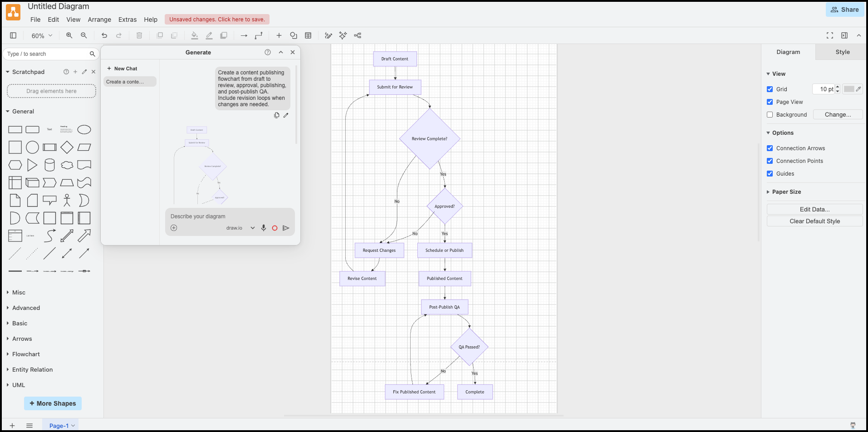Switch to the Diagram tab
The width and height of the screenshot is (868, 432).
click(788, 52)
